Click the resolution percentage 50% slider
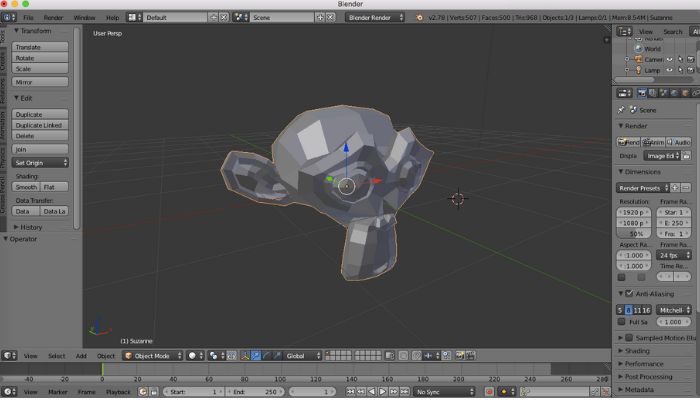Screen dimensions: 700x400 634,233
